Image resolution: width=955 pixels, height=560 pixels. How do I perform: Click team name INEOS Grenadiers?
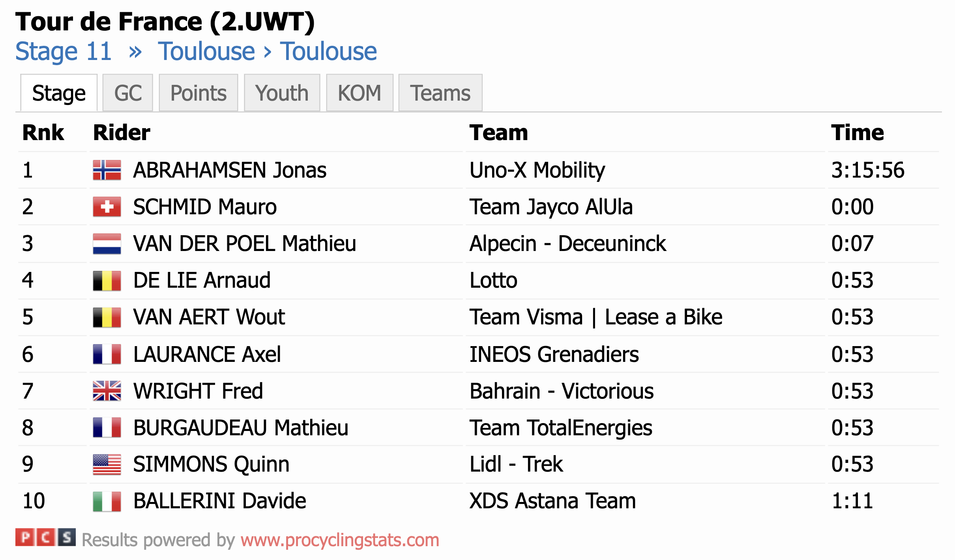point(554,354)
